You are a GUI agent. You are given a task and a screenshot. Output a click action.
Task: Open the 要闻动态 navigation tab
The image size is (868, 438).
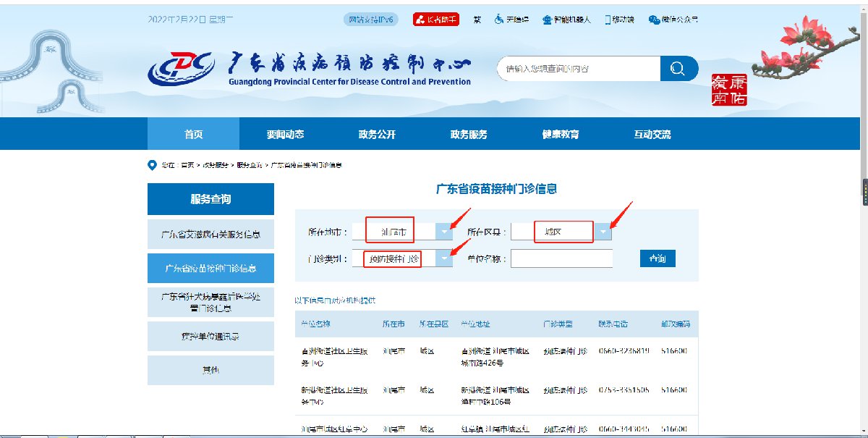pos(285,134)
